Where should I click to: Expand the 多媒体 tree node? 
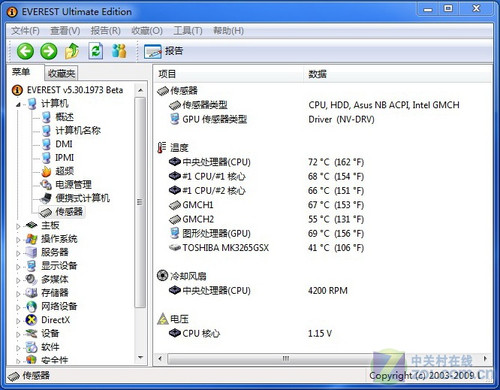click(18, 280)
